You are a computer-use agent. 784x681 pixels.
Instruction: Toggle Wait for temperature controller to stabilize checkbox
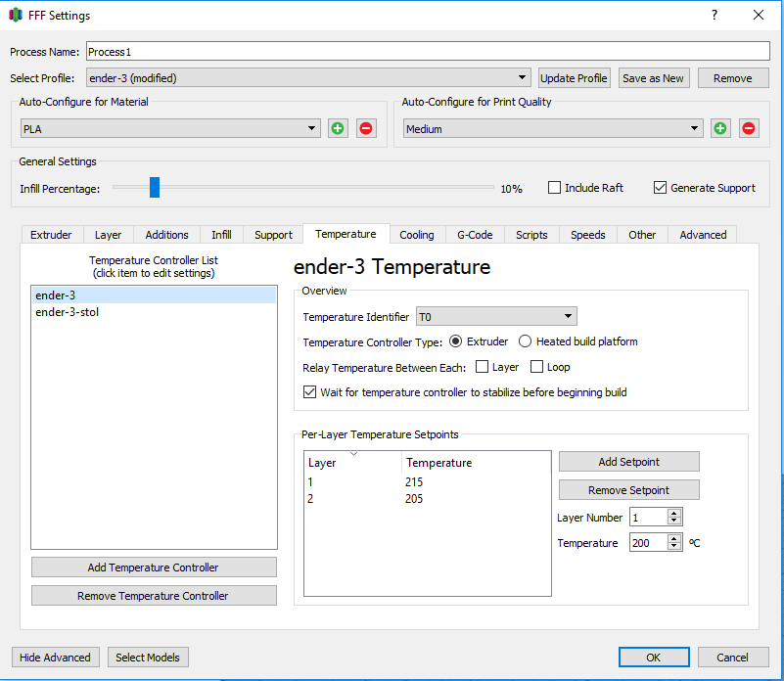click(x=309, y=392)
